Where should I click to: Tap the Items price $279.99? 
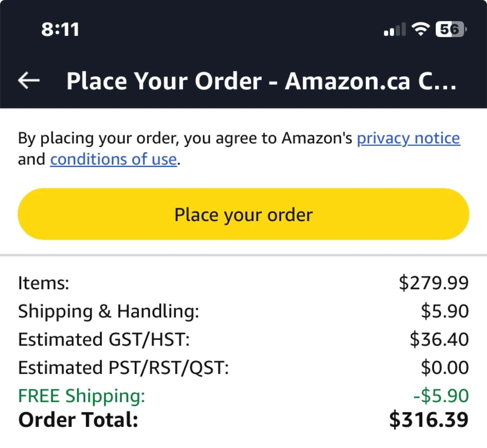(434, 283)
